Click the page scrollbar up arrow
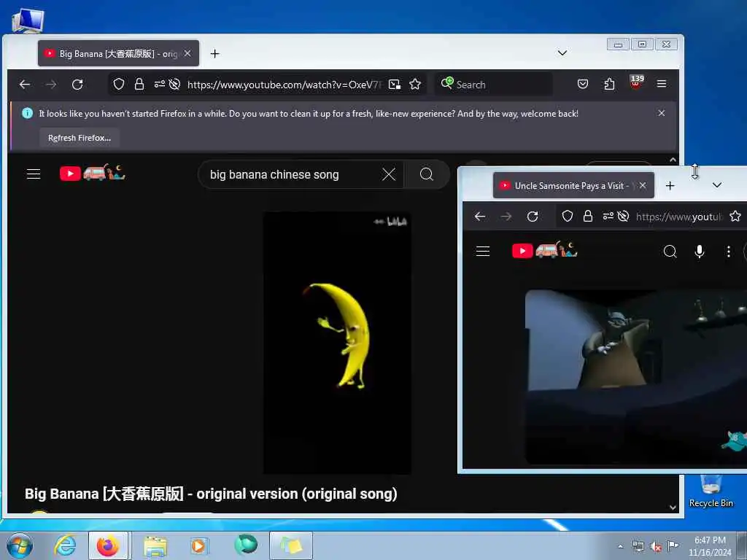The height and width of the screenshot is (560, 747). 673,160
